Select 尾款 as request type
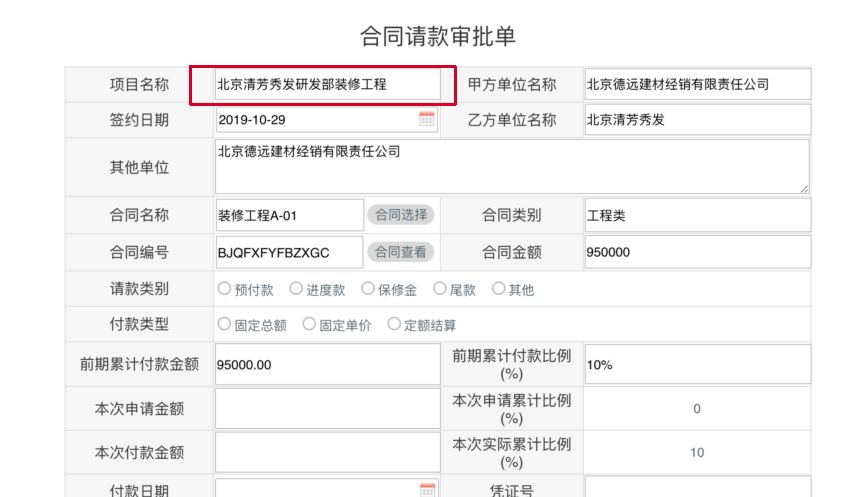This screenshot has width=864, height=497. point(440,289)
